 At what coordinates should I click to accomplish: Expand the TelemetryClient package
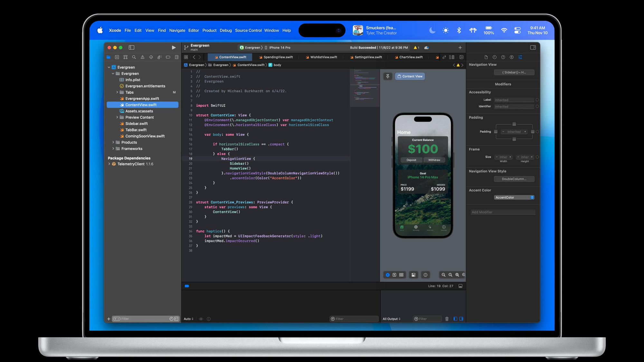109,164
